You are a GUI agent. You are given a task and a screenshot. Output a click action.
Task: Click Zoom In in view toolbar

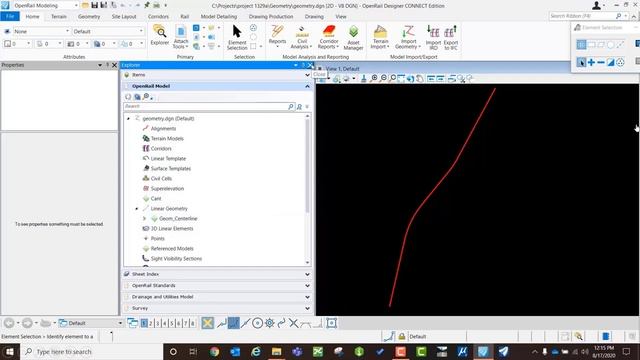coord(374,78)
